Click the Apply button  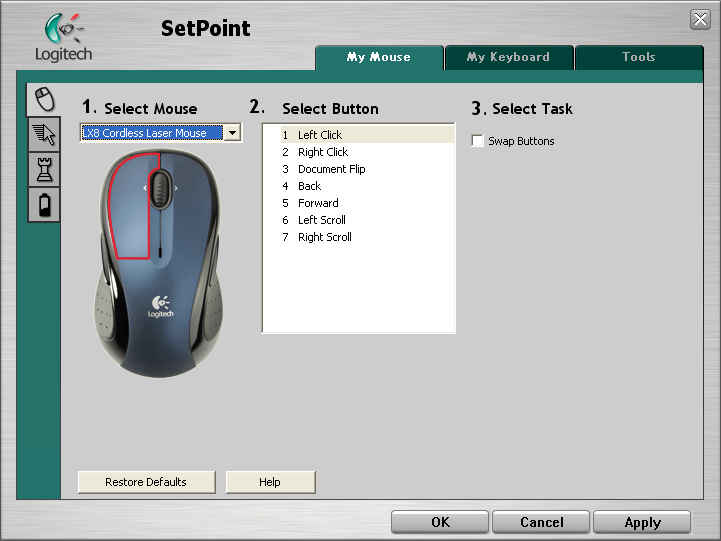tap(642, 522)
